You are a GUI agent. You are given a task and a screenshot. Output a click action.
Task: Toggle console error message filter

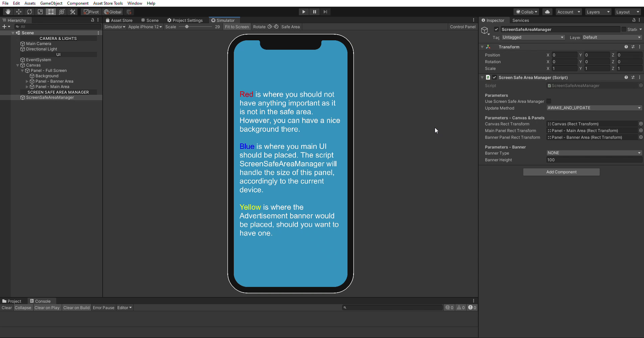coord(472,307)
